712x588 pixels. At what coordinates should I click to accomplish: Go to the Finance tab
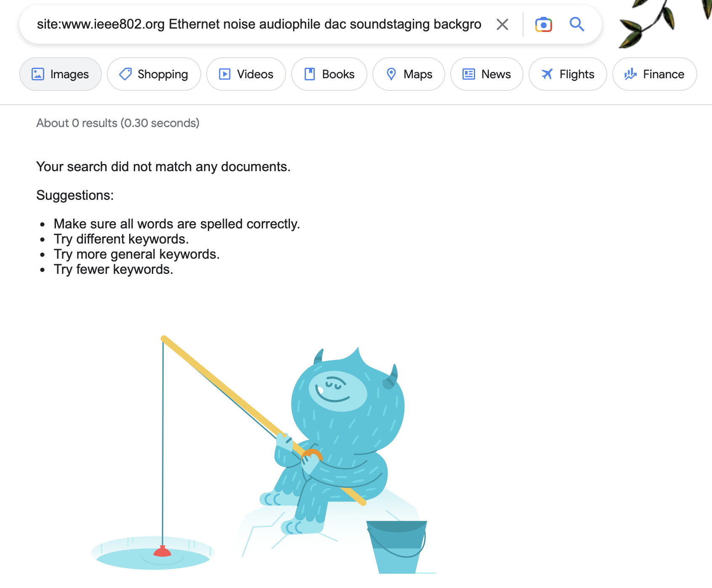coord(655,74)
